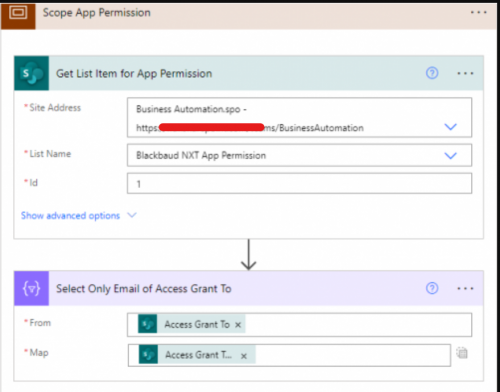Click the Id input field
Viewport: 500px width, 392px height.
click(299, 183)
